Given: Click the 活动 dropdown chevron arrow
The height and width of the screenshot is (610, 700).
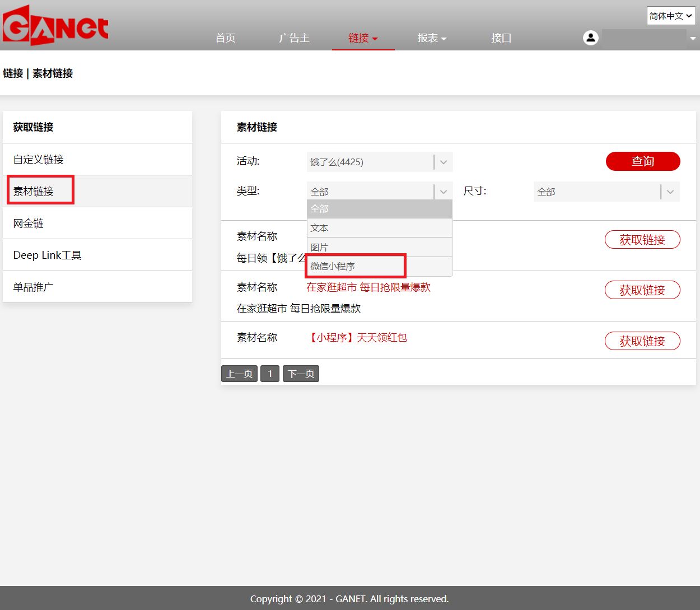Looking at the screenshot, I should pyautogui.click(x=444, y=162).
